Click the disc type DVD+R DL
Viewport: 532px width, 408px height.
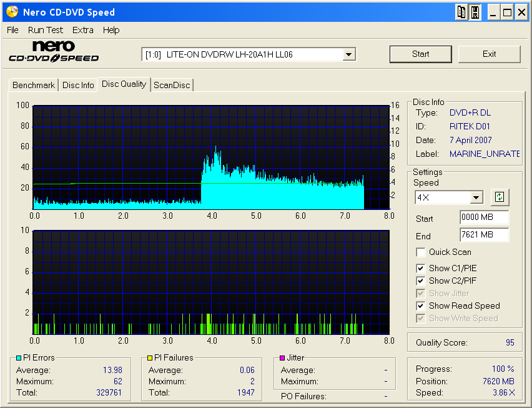click(x=470, y=112)
